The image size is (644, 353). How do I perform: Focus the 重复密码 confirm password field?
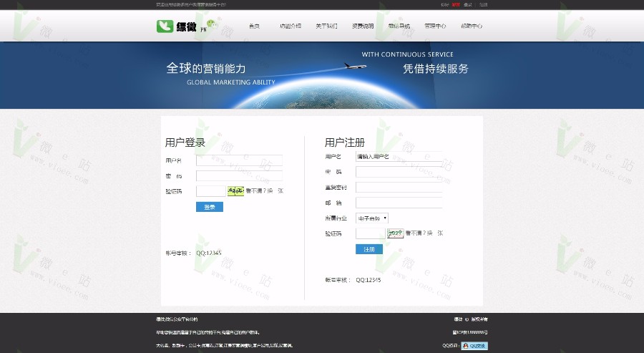[399, 188]
